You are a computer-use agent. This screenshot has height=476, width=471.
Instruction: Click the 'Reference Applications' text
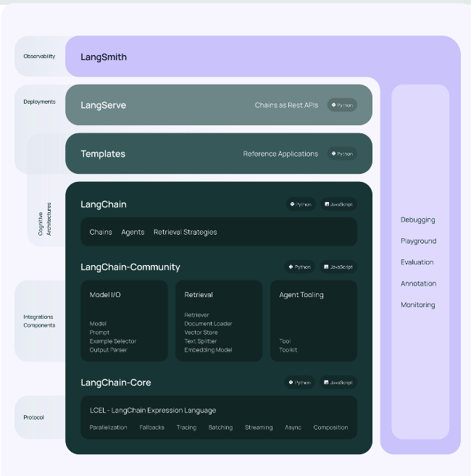(280, 154)
